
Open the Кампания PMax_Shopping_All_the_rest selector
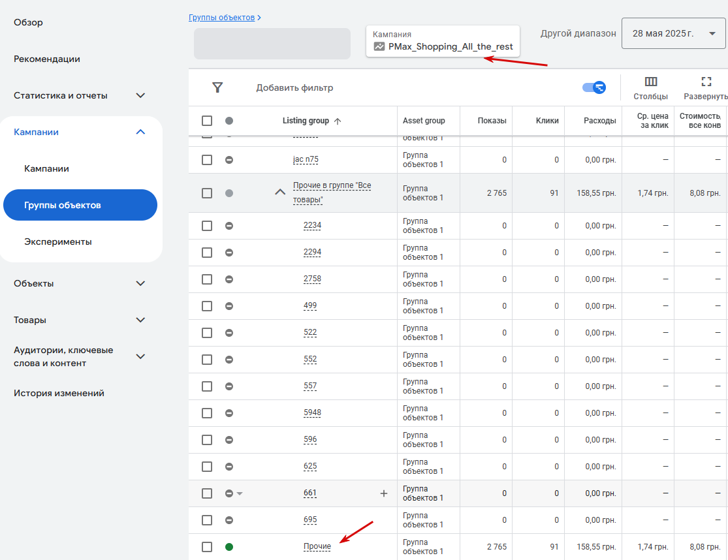pyautogui.click(x=443, y=41)
